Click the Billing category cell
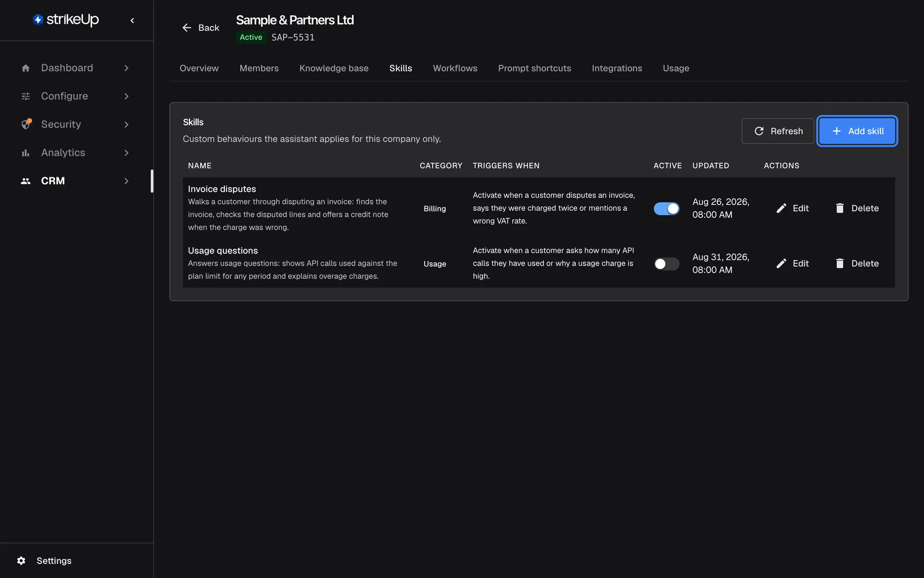The height and width of the screenshot is (578, 924). (435, 209)
